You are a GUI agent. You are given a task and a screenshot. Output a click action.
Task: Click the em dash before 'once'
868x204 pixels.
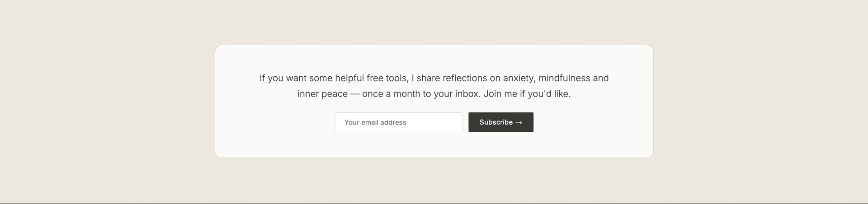pos(355,94)
